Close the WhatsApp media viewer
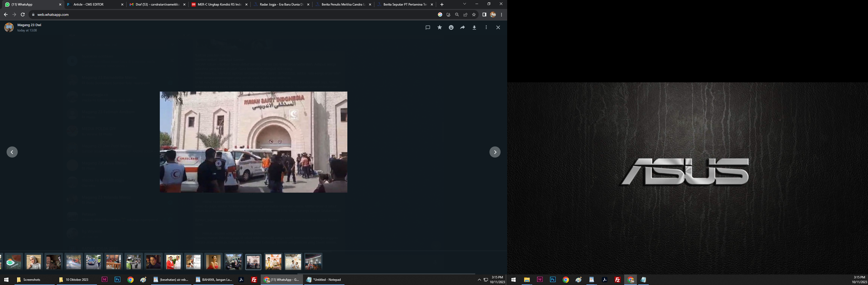868x285 pixels. click(x=498, y=28)
